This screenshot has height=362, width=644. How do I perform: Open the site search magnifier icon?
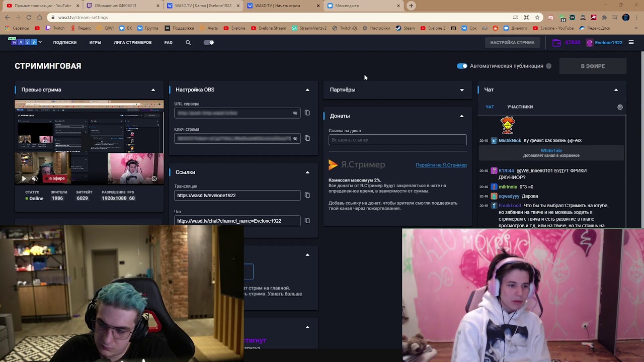188,43
